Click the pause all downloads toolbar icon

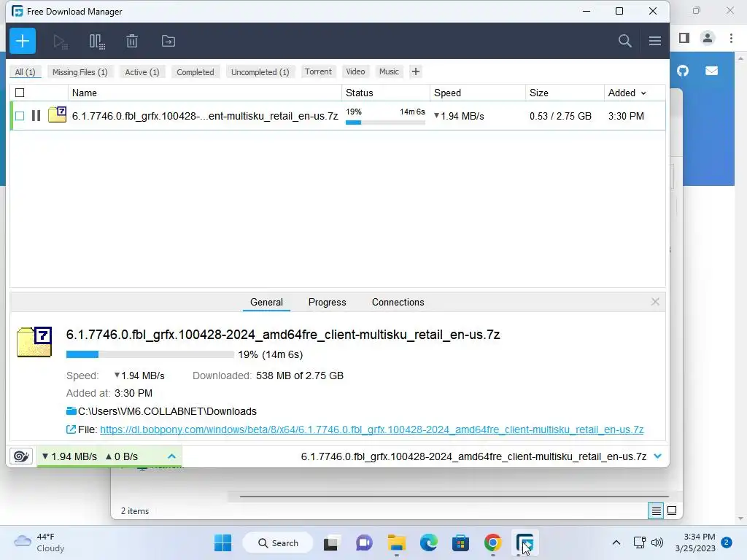[97, 42]
